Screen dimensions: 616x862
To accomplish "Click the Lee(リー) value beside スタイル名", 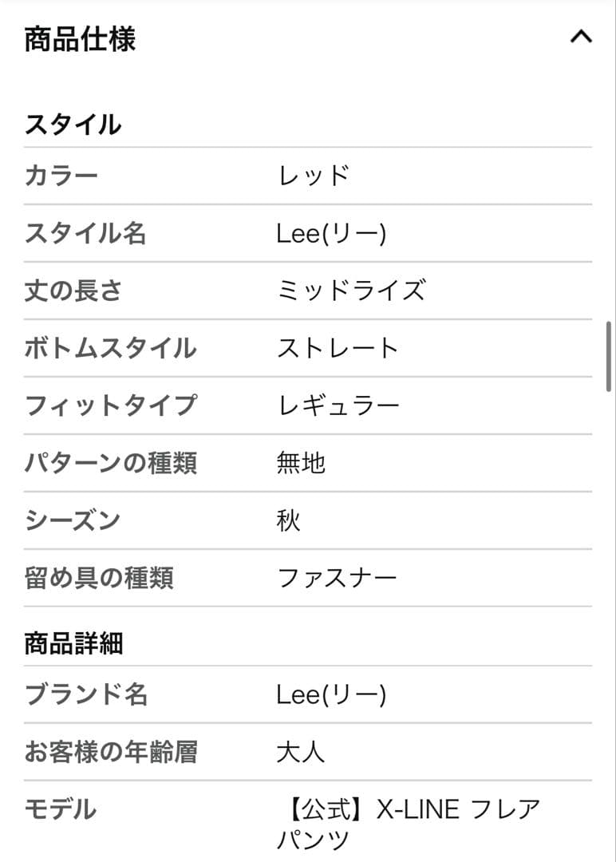I will tap(331, 233).
